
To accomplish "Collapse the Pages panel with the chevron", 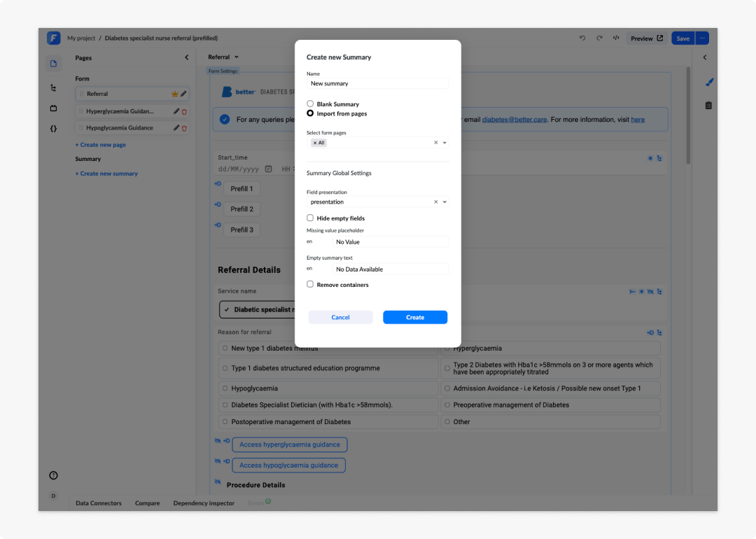I will pos(187,57).
